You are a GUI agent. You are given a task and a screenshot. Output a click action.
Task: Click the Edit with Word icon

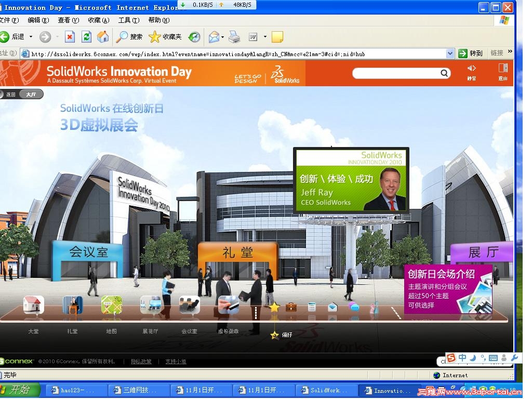point(253,37)
